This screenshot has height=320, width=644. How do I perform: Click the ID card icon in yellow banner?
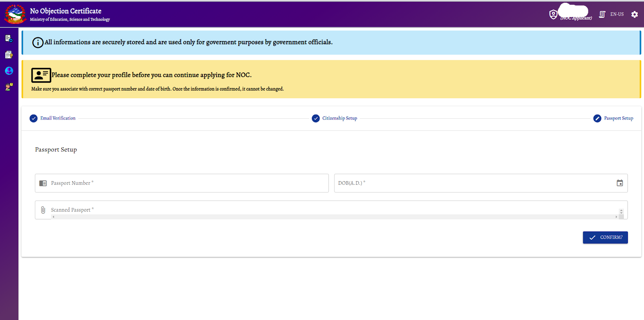(41, 75)
